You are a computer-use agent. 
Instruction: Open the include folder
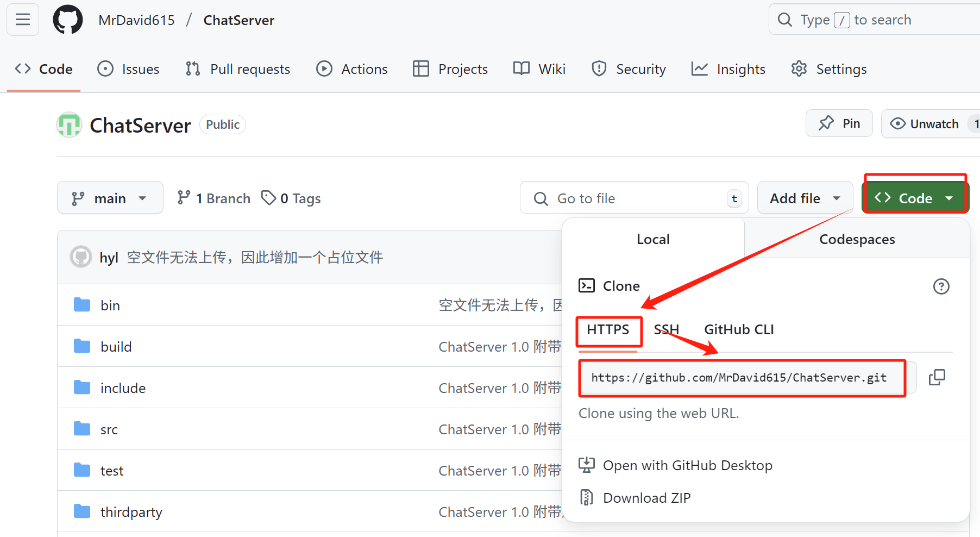(123, 388)
